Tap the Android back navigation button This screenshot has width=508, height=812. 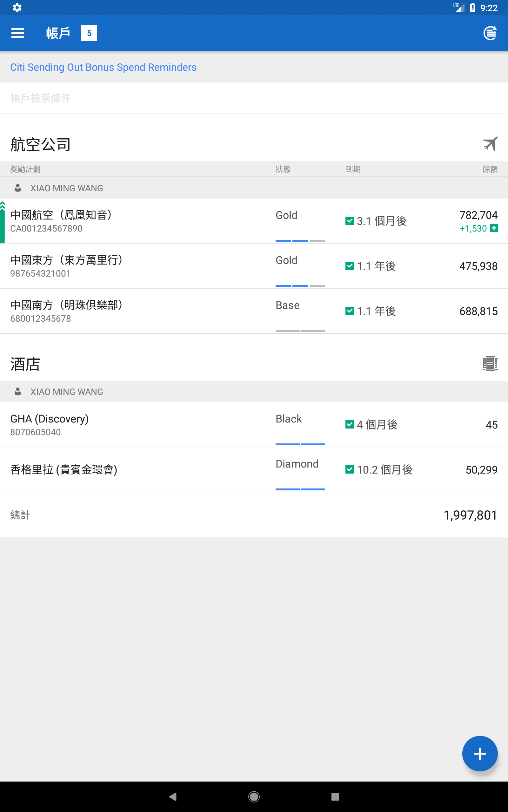point(173,796)
